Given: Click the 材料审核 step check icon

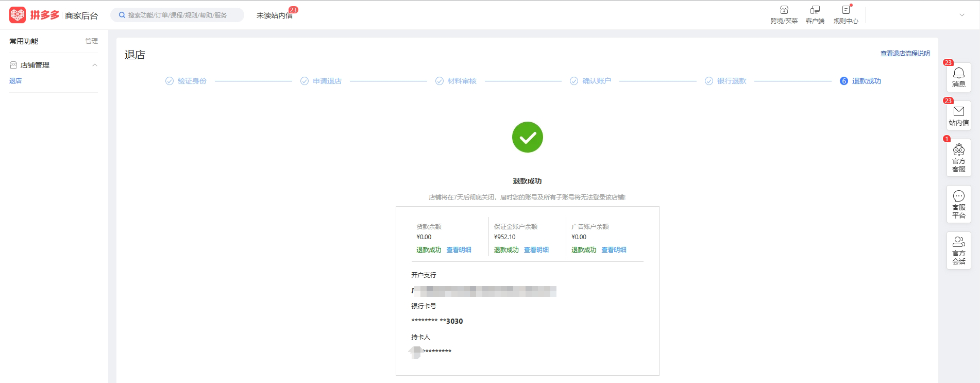Looking at the screenshot, I should [x=439, y=81].
